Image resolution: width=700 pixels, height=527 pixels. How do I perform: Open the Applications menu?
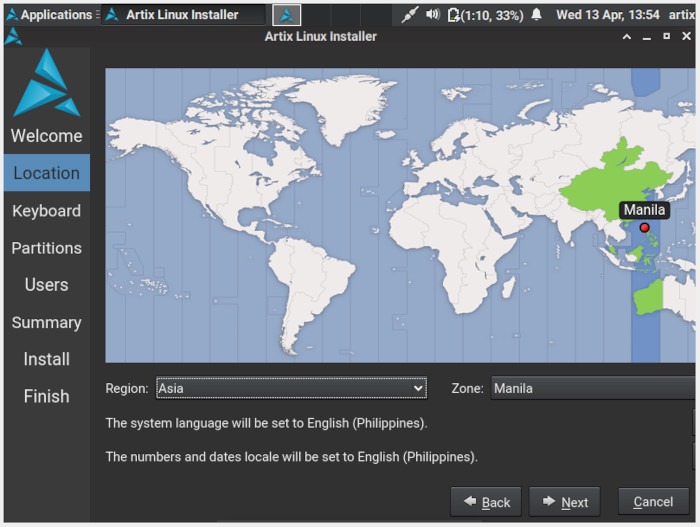50,15
